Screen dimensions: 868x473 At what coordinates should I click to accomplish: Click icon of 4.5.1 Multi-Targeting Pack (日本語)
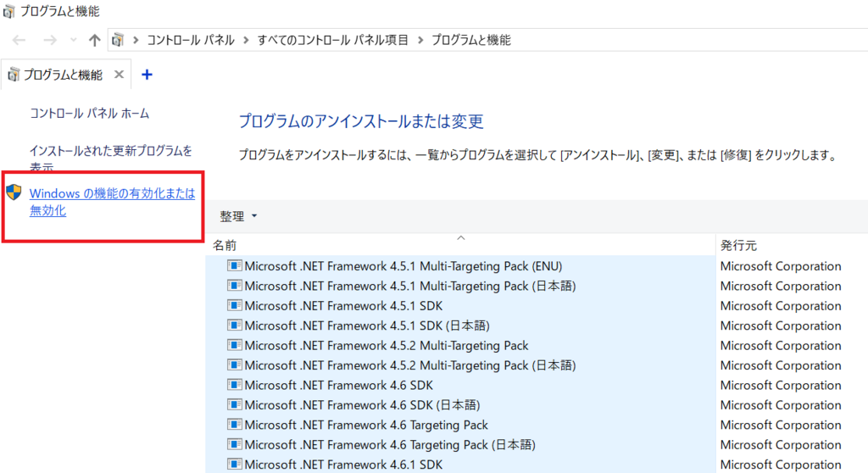pos(235,285)
